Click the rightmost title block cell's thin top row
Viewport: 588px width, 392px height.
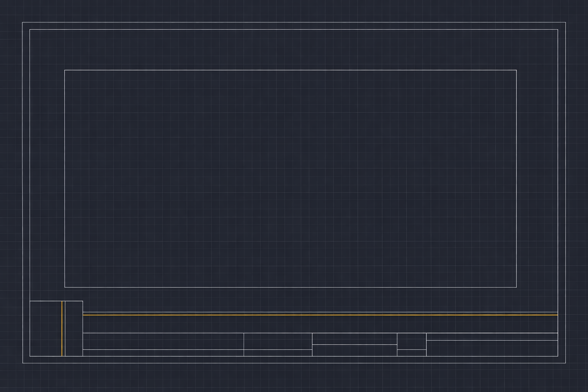(492, 336)
